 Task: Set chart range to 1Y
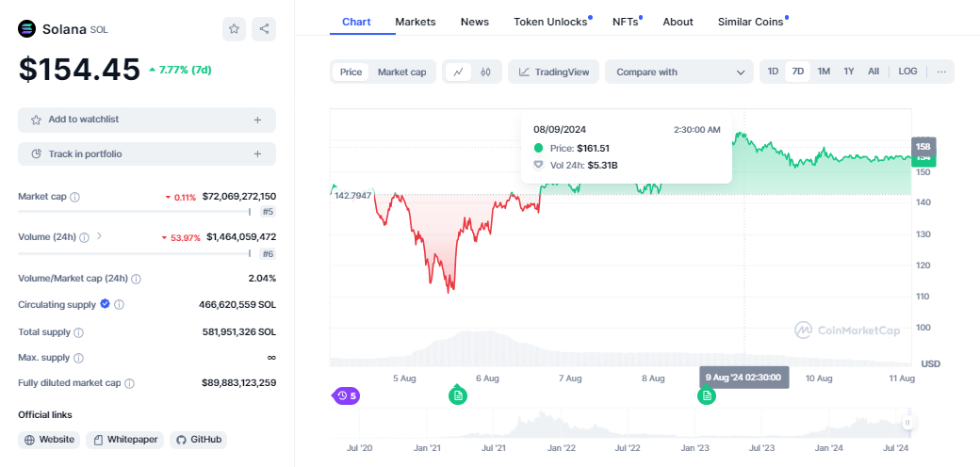pyautogui.click(x=849, y=72)
